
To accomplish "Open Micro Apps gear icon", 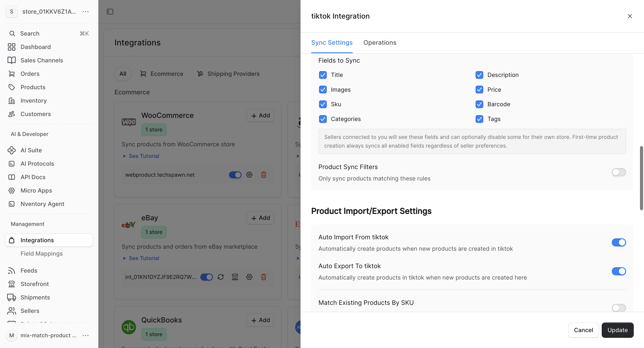I will [x=11, y=191].
